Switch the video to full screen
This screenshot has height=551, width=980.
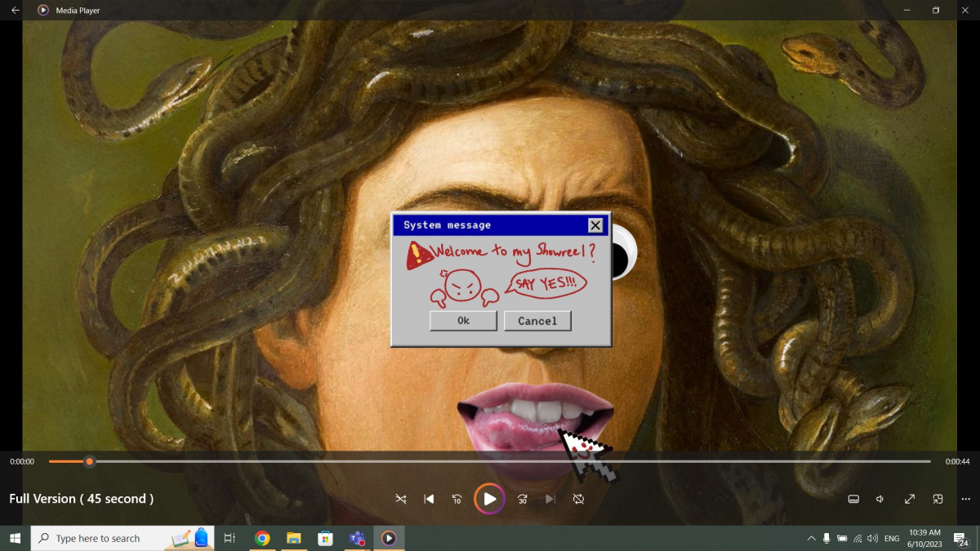point(910,499)
